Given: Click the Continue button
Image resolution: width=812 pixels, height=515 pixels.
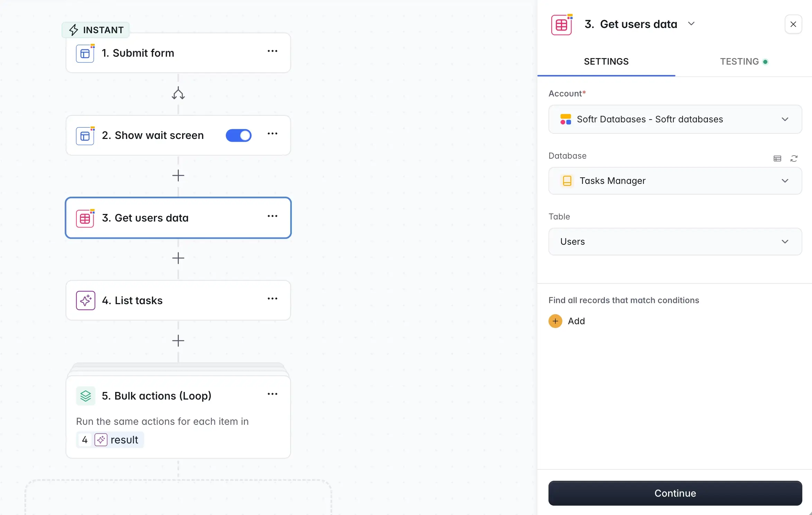Looking at the screenshot, I should pyautogui.click(x=674, y=493).
